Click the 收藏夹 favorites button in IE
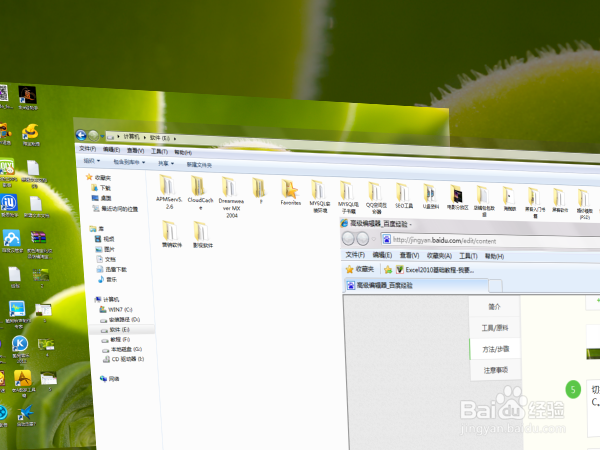Viewport: 600px width, 450px height. [360, 269]
